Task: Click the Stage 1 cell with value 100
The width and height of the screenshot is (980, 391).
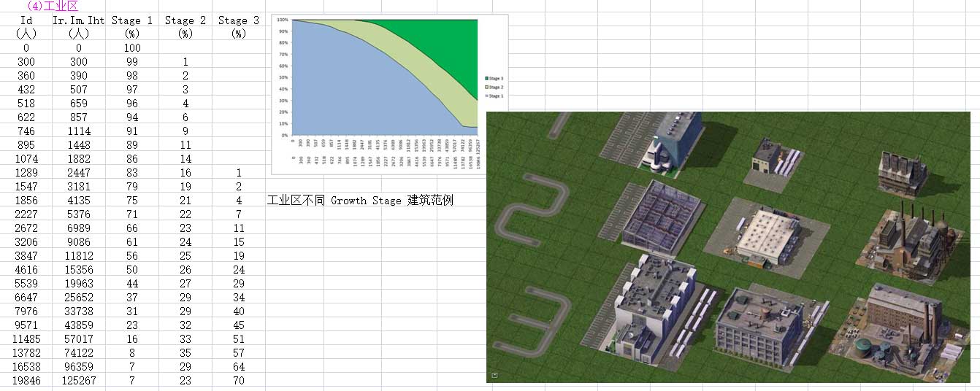Action: coord(132,48)
